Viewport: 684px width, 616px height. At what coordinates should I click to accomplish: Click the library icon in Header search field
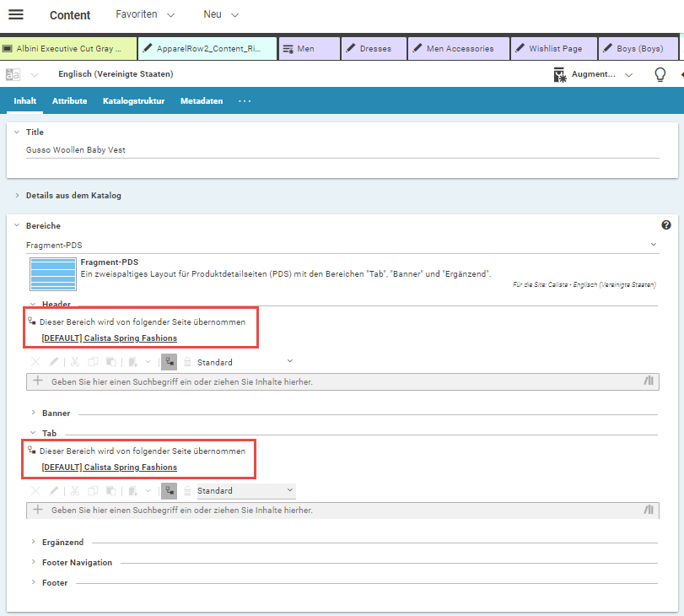point(649,381)
